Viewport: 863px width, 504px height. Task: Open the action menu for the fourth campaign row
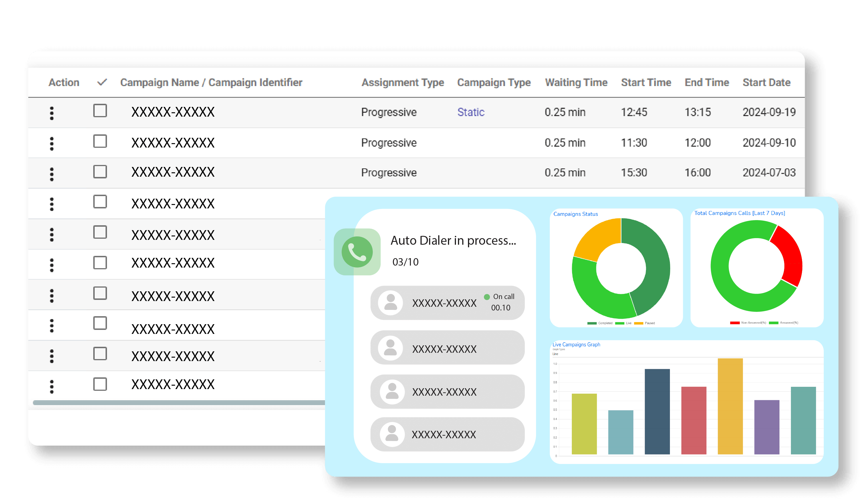52,204
